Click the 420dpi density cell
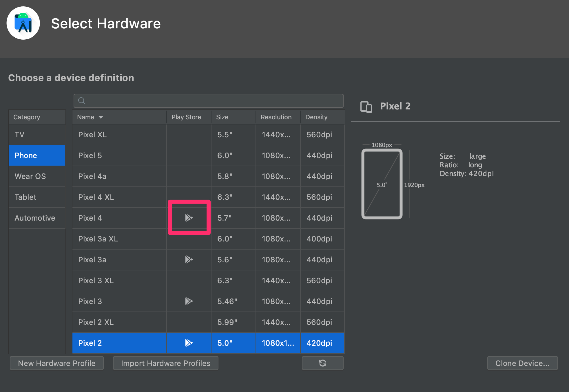This screenshot has height=392, width=569. pyautogui.click(x=322, y=343)
